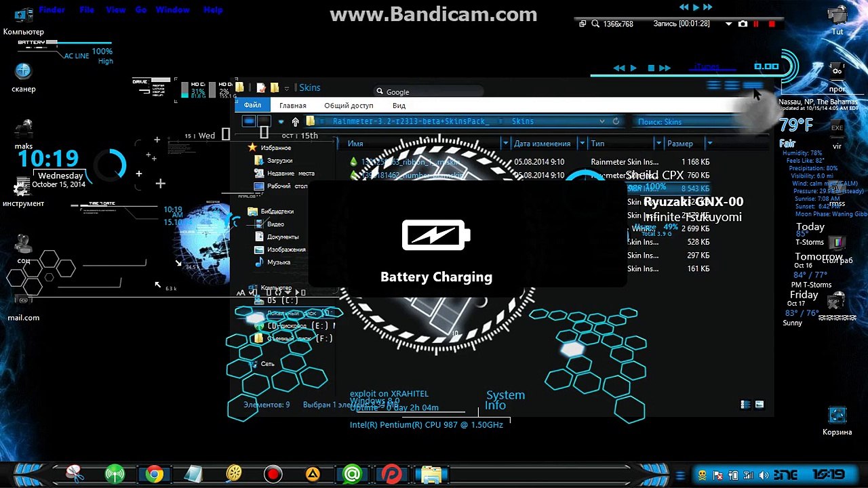Stop the Bandicam recording with the red square
The height and width of the screenshot is (488, 868).
click(772, 24)
